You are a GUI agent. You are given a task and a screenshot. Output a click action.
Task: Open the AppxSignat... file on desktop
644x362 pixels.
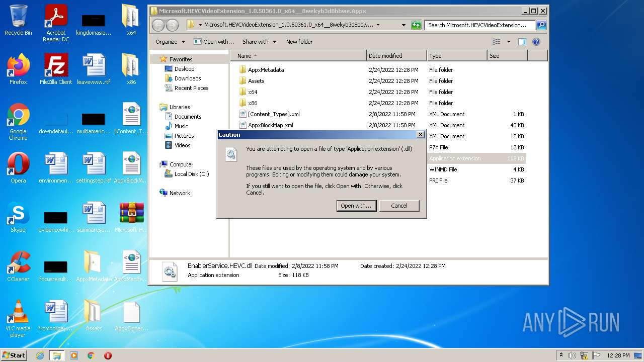click(131, 316)
